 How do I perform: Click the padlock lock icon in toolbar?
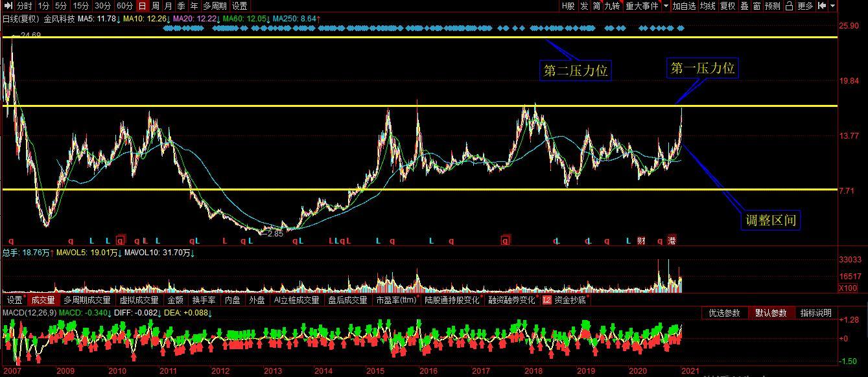coord(789,6)
